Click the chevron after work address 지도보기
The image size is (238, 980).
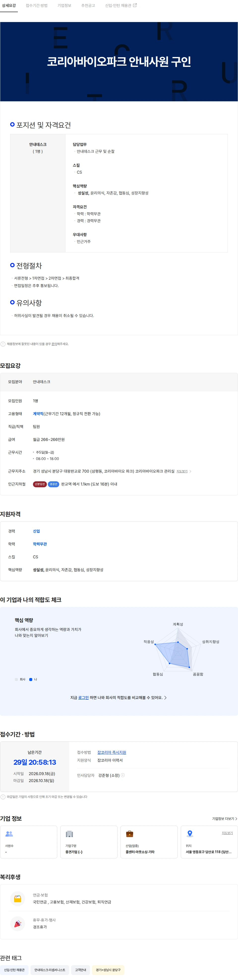point(190,471)
